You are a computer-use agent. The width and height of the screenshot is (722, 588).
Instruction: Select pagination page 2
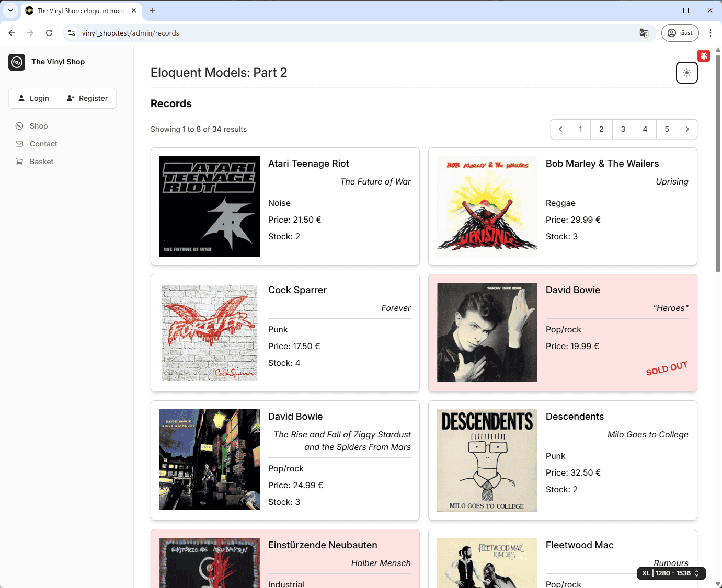click(601, 129)
